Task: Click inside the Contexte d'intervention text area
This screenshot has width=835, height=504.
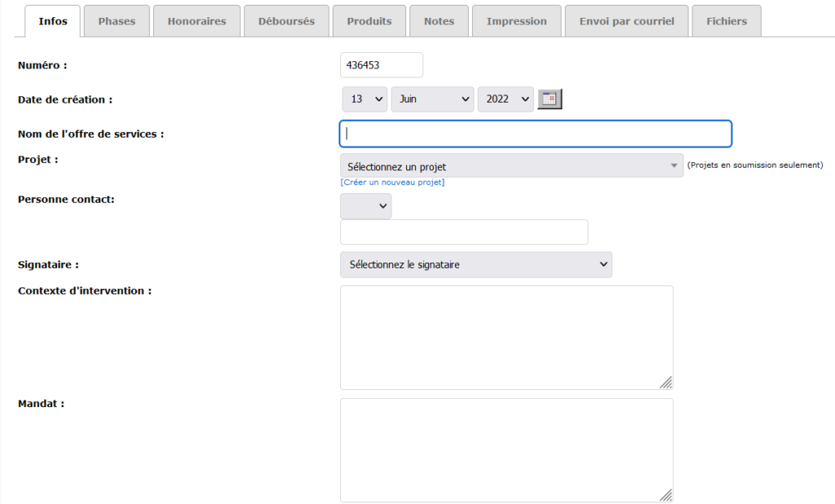Action: tap(506, 337)
